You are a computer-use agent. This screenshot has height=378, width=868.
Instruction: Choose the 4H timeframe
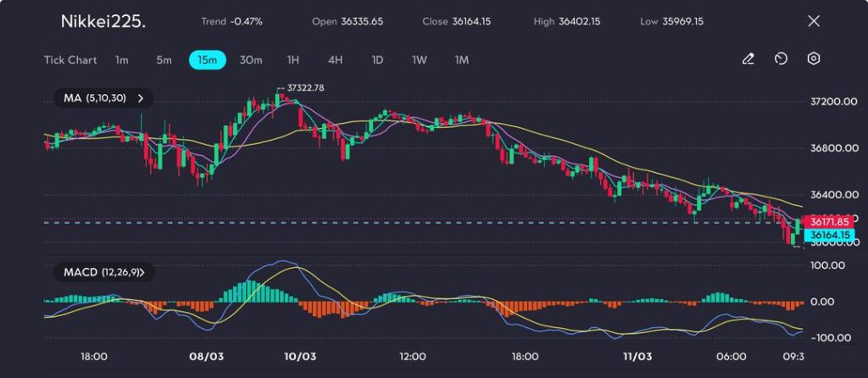pos(336,60)
